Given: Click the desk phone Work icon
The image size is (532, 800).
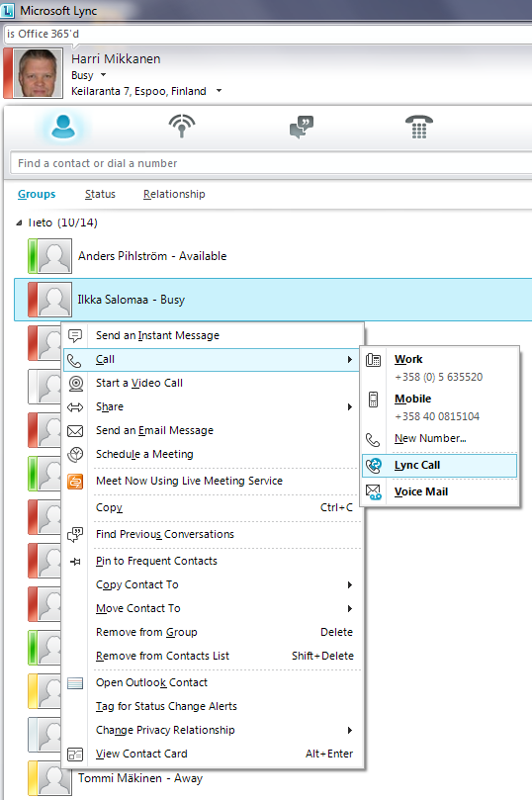Looking at the screenshot, I should pyautogui.click(x=374, y=360).
